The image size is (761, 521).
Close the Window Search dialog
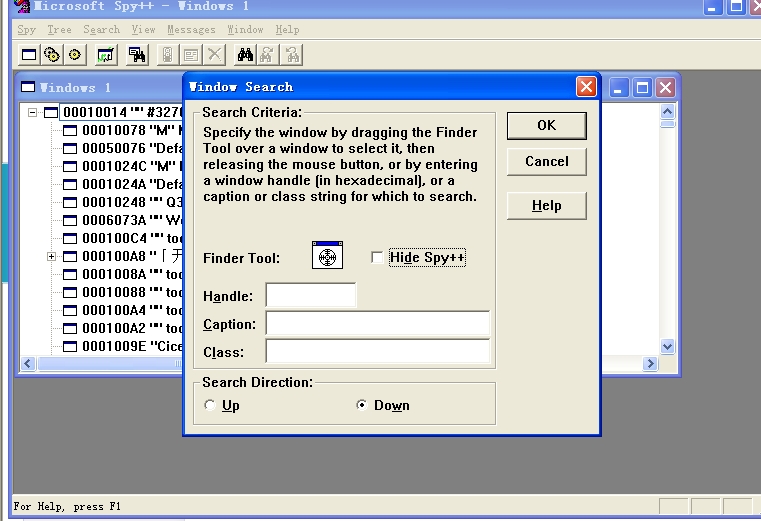(x=586, y=87)
